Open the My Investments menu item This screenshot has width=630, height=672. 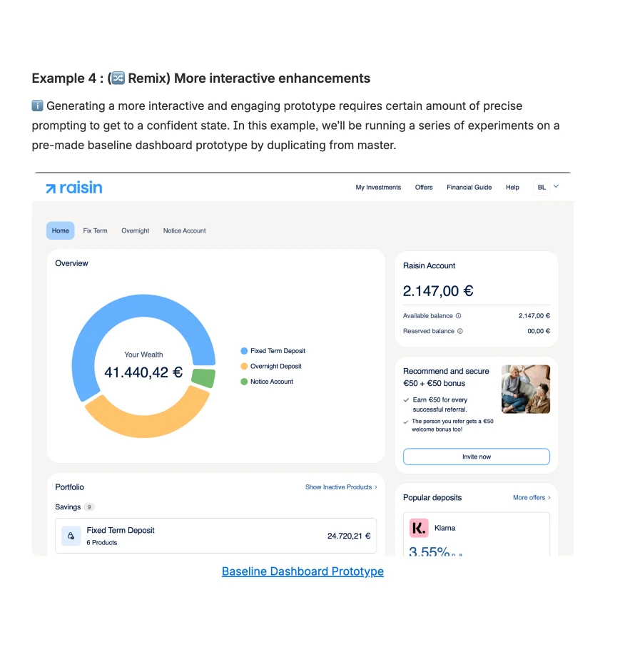click(378, 188)
